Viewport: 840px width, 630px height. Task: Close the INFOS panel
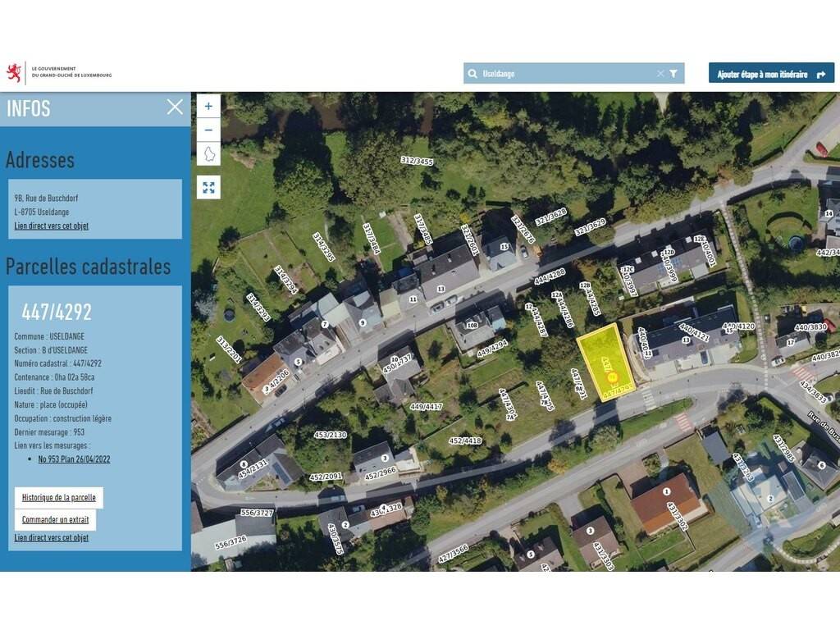[175, 107]
